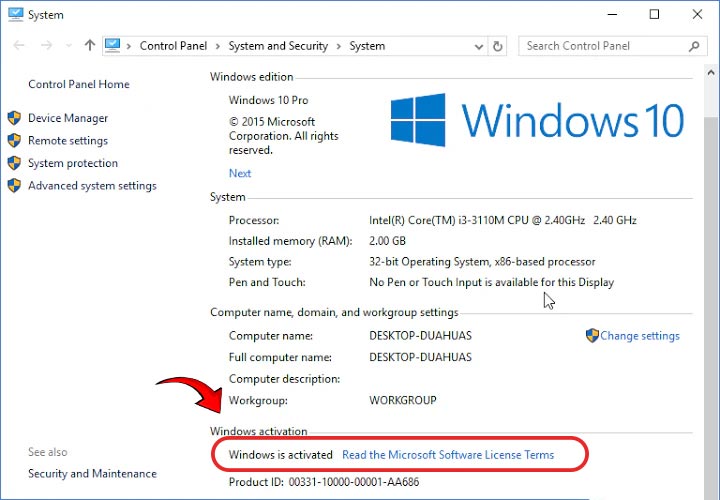Minimize the System window
This screenshot has height=500, width=720.
coord(612,15)
